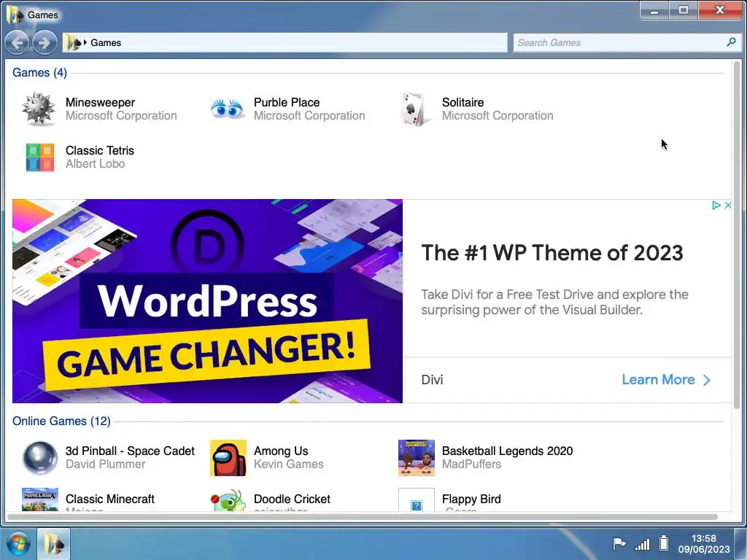Go forward with the Forward arrow
Screen dimensions: 747x560
(44, 43)
